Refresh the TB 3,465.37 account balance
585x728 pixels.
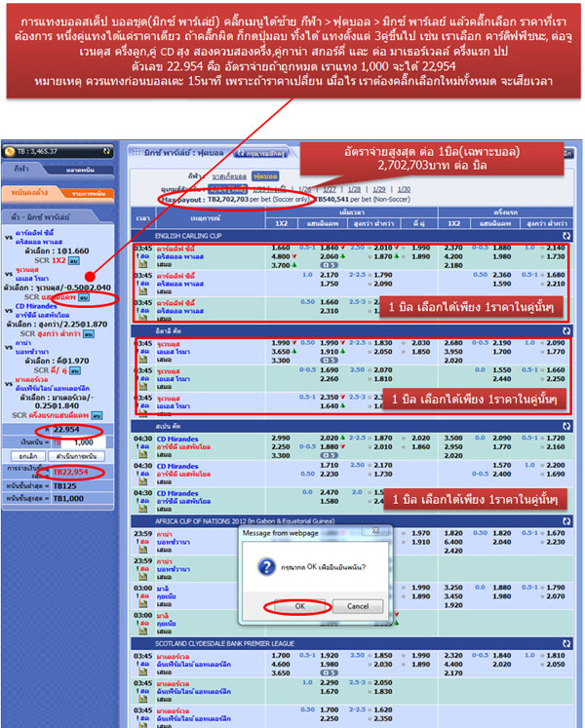click(106, 151)
